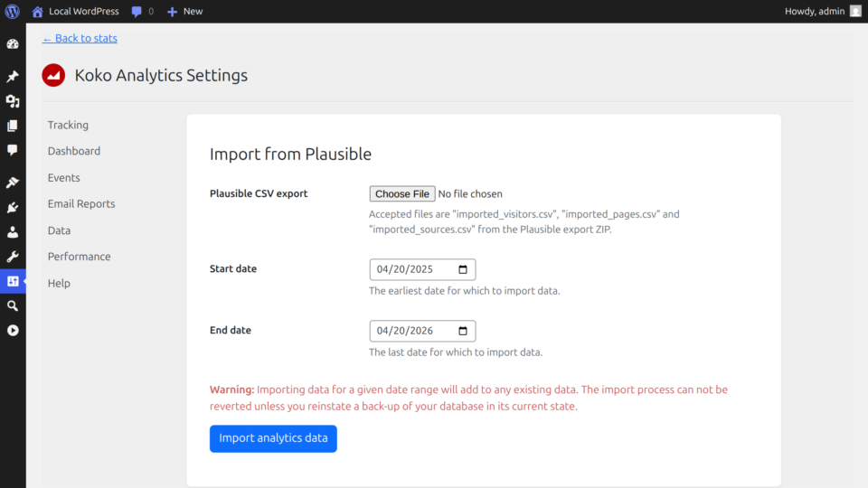Switch to Events settings
The width and height of the screenshot is (868, 488).
click(63, 178)
